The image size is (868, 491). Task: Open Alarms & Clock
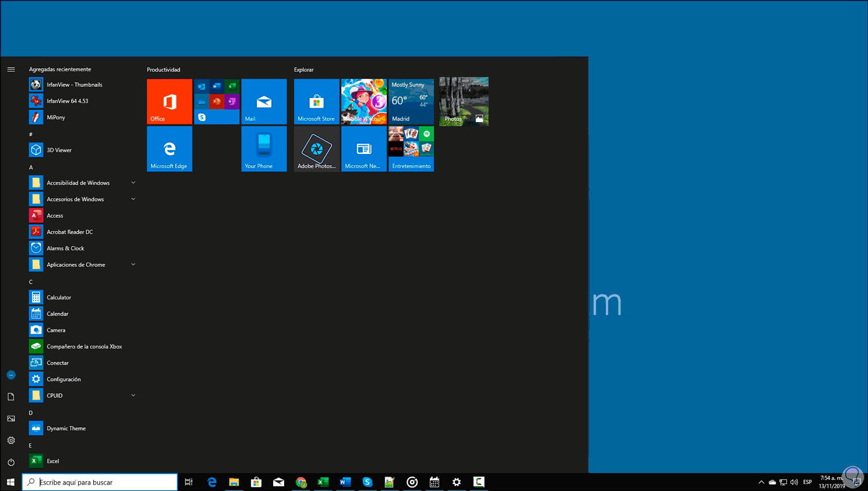[x=83, y=248]
